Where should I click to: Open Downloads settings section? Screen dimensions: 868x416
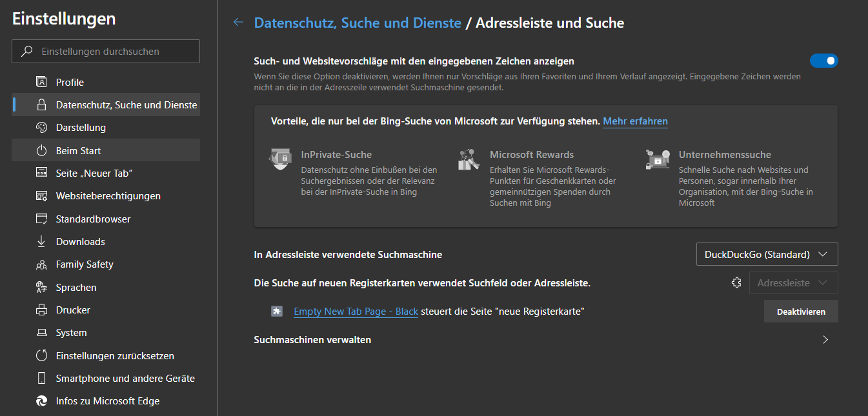[x=106, y=241]
